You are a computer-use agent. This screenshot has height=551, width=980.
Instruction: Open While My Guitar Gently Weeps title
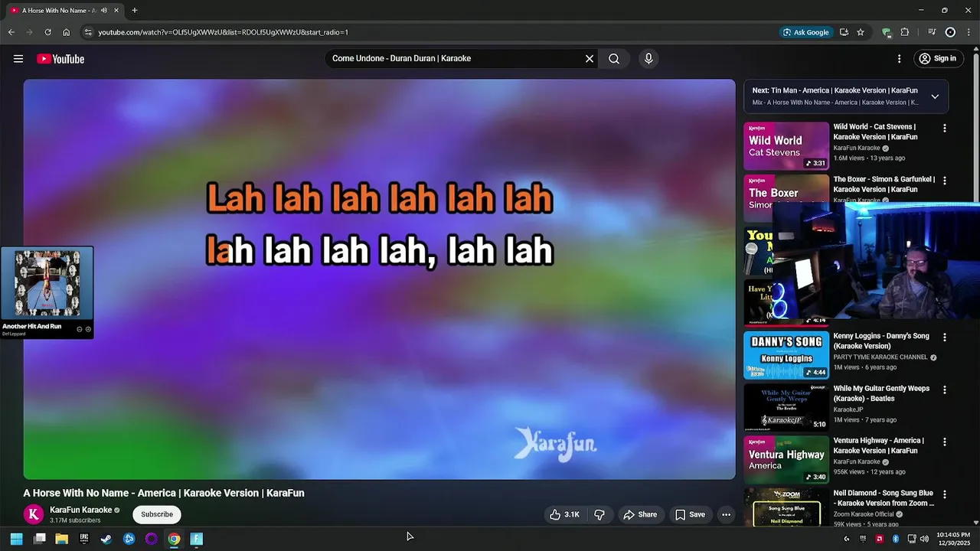[x=881, y=393]
